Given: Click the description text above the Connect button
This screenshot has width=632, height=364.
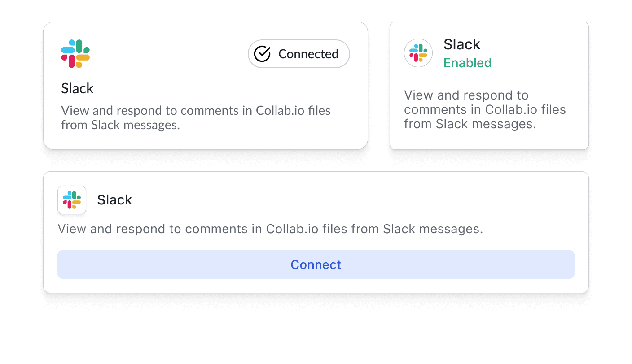Looking at the screenshot, I should 270,229.
